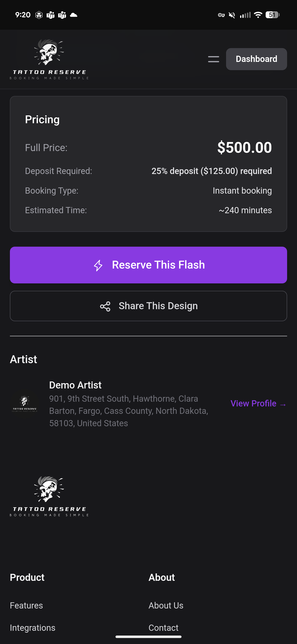Open the Integrations footer link
This screenshot has height=644, width=297.
(x=32, y=627)
